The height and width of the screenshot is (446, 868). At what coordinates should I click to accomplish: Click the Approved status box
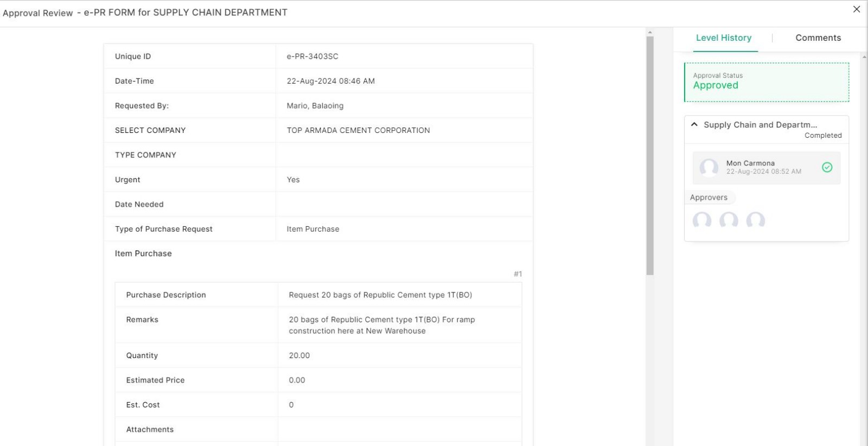coord(766,82)
